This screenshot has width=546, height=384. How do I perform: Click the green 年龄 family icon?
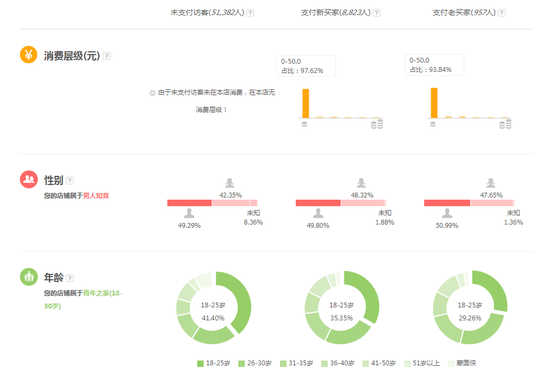pos(29,277)
